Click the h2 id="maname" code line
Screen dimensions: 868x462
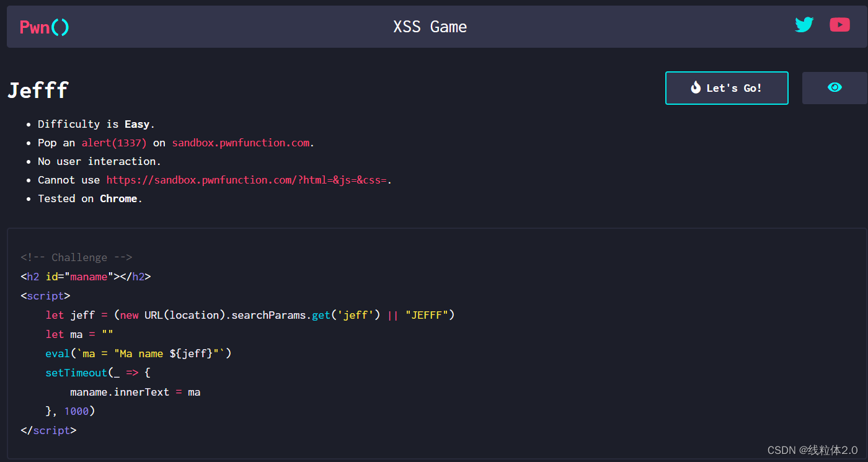click(x=86, y=277)
